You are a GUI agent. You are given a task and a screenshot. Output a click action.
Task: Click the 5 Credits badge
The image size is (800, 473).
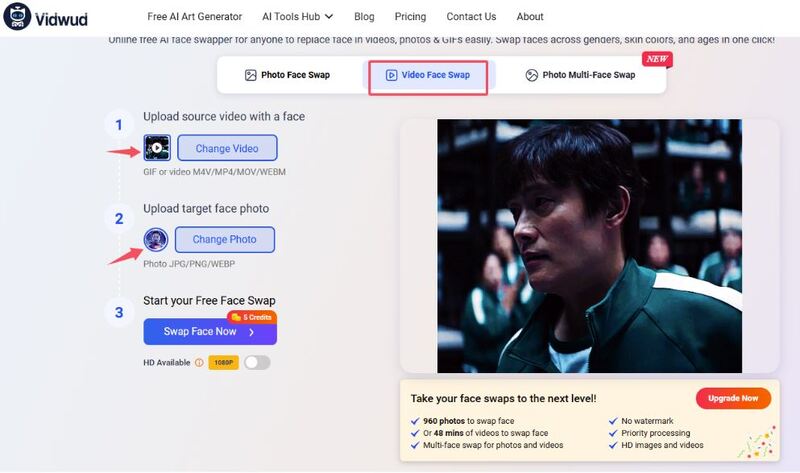pyautogui.click(x=252, y=317)
